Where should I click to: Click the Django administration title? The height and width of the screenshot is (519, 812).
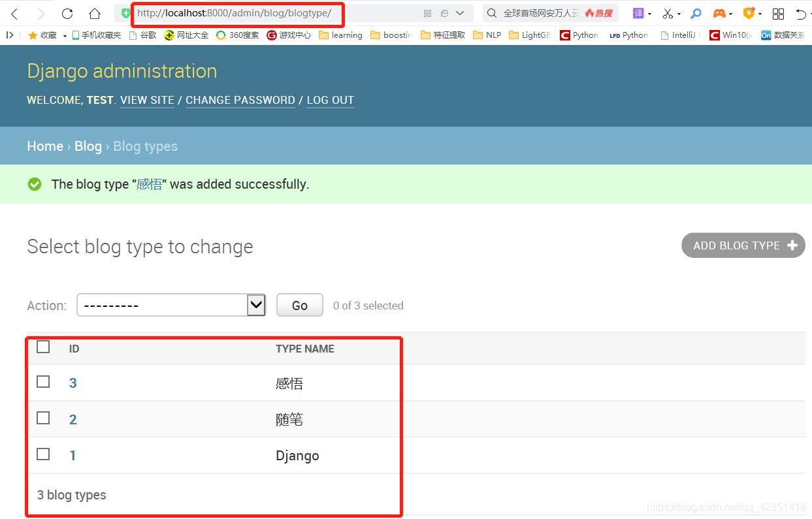[x=122, y=71]
